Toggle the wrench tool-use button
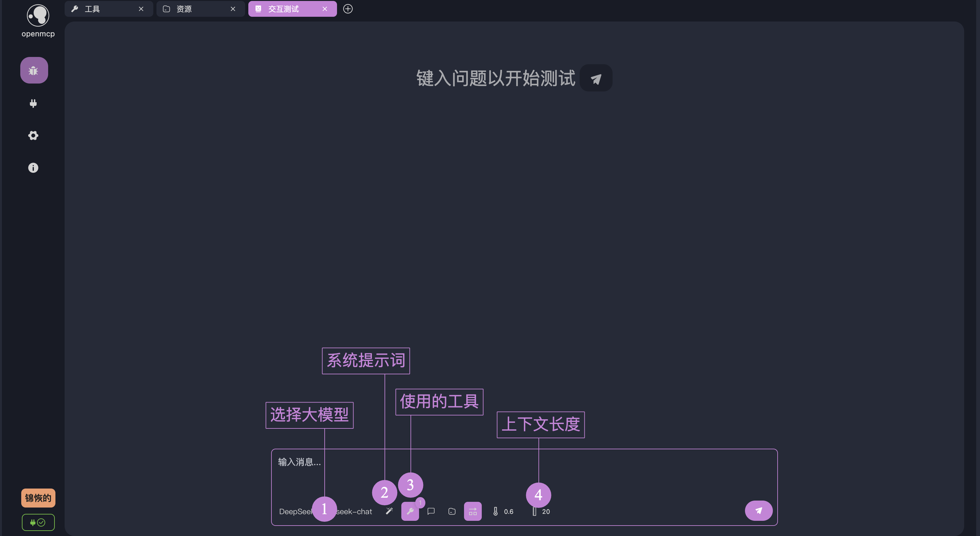This screenshot has height=536, width=980. coord(410,511)
